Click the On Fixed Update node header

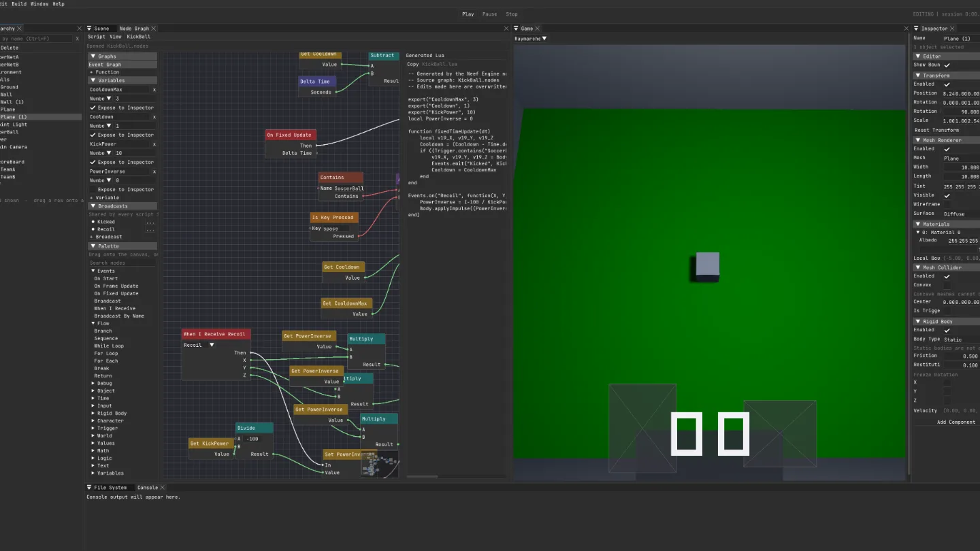tap(291, 135)
